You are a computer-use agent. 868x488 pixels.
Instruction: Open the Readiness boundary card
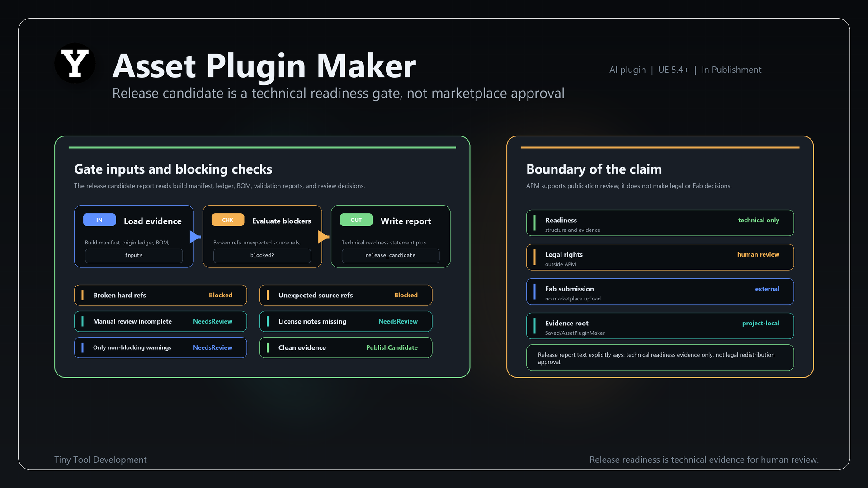pyautogui.click(x=660, y=223)
